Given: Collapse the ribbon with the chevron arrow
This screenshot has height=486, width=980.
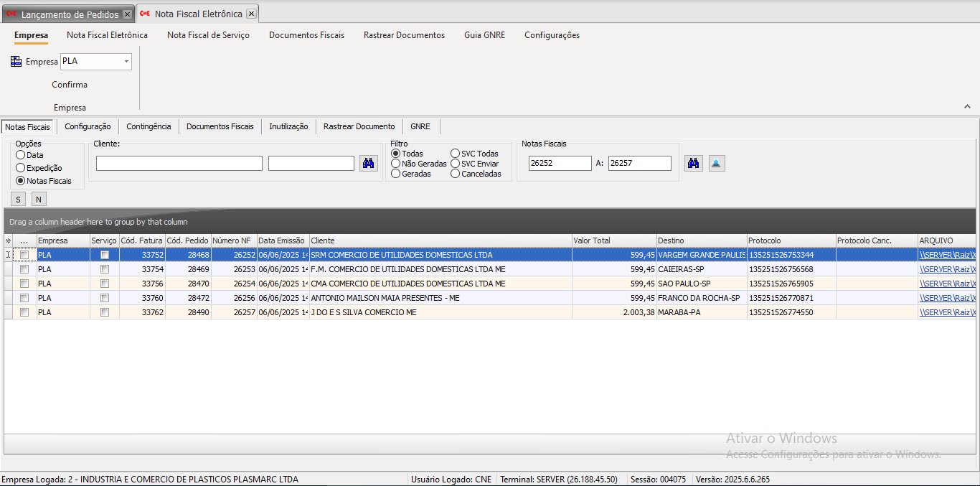Looking at the screenshot, I should tap(967, 106).
